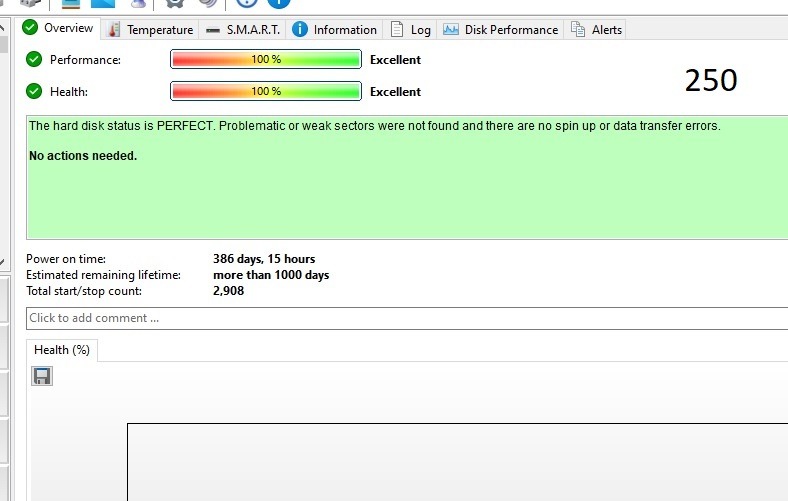
Task: Open configuration via top toolbar gear icon
Action: point(174,3)
